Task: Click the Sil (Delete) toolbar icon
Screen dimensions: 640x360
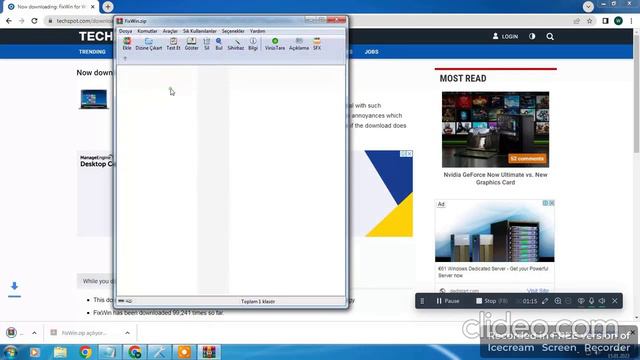Action: [x=207, y=44]
